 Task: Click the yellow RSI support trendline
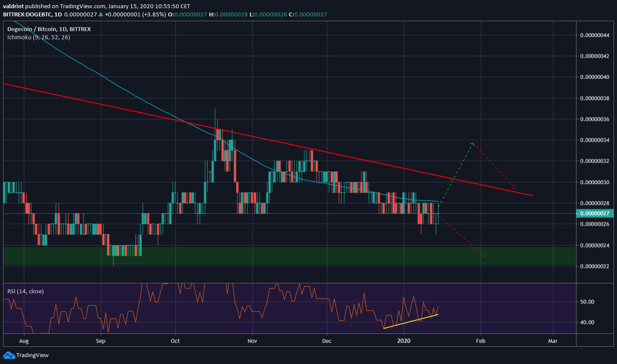(410, 322)
